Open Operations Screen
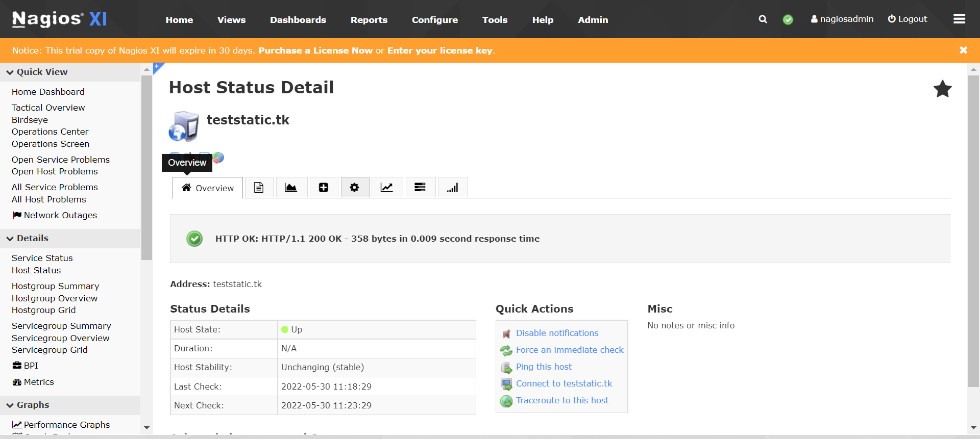The height and width of the screenshot is (439, 980). 51,144
